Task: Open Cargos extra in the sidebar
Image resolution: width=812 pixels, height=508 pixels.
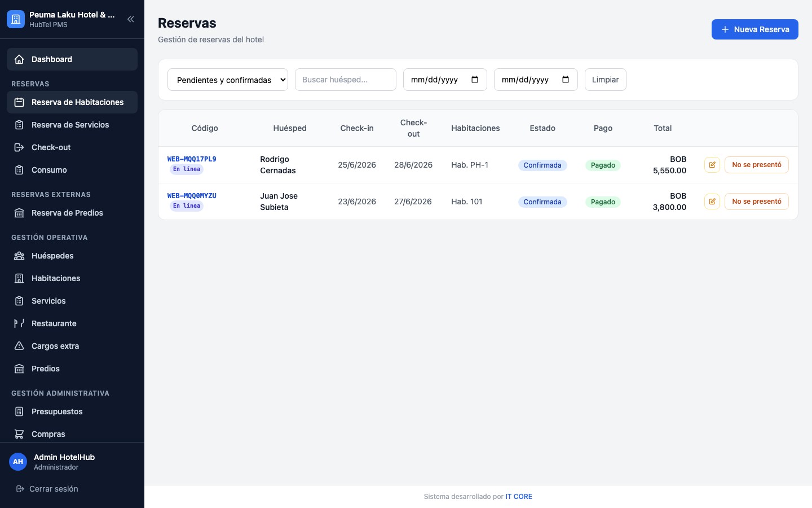Action: pos(72,346)
